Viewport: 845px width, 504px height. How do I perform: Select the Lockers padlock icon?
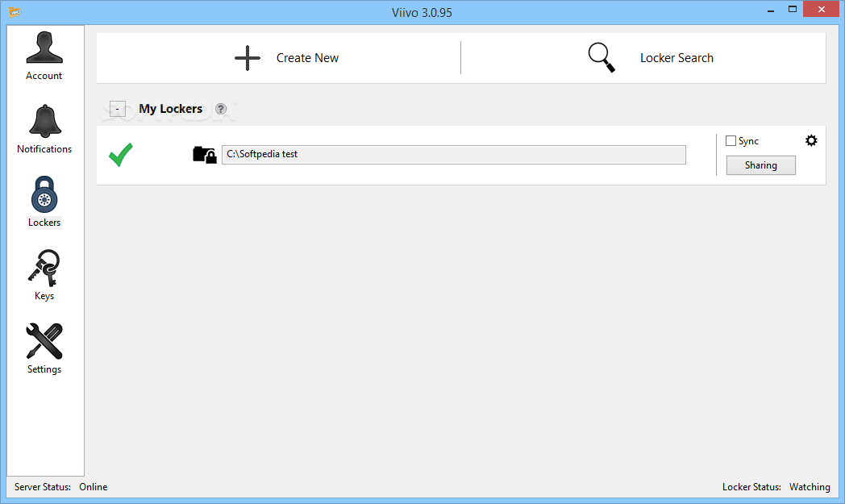[44, 194]
